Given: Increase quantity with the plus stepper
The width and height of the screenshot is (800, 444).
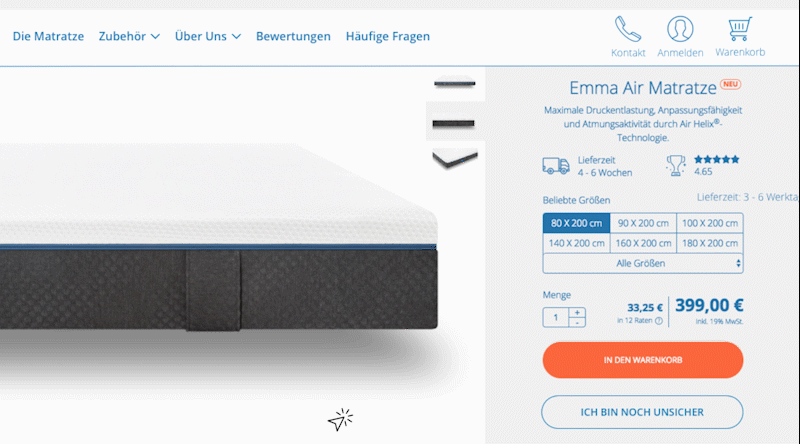Looking at the screenshot, I should point(577,312).
